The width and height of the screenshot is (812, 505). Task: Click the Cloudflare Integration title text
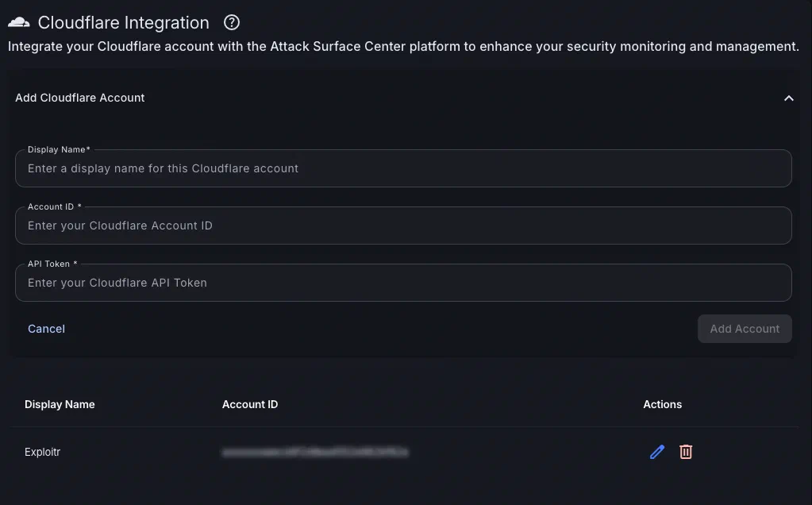[x=123, y=23]
